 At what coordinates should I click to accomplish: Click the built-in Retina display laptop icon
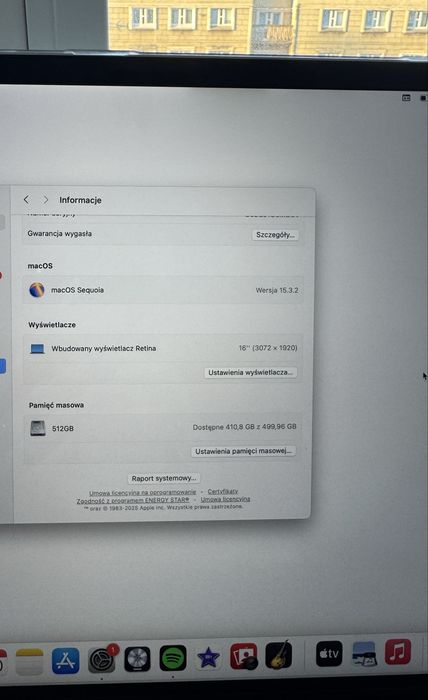(x=37, y=349)
